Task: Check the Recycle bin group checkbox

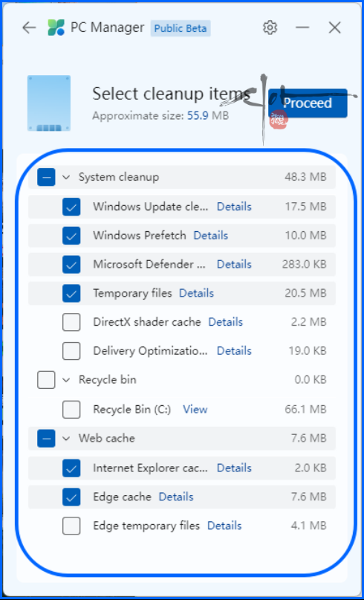Action: (46, 380)
